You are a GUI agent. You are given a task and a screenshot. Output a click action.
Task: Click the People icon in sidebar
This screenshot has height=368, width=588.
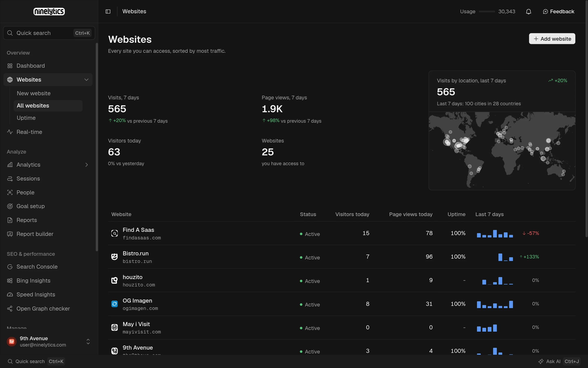[x=10, y=193]
